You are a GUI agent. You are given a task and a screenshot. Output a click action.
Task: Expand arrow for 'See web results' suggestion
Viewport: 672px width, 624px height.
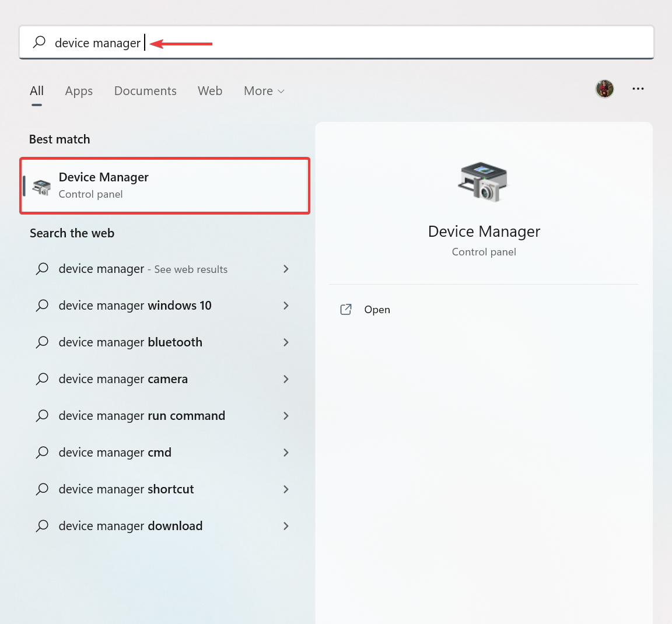286,269
